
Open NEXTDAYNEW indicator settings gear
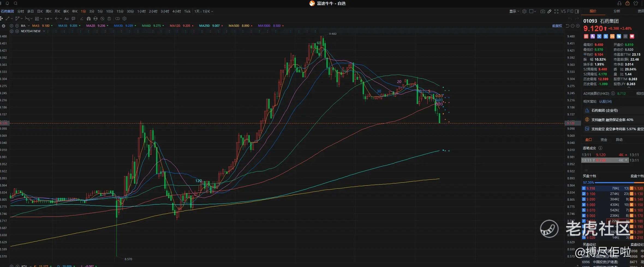[x=11, y=31]
